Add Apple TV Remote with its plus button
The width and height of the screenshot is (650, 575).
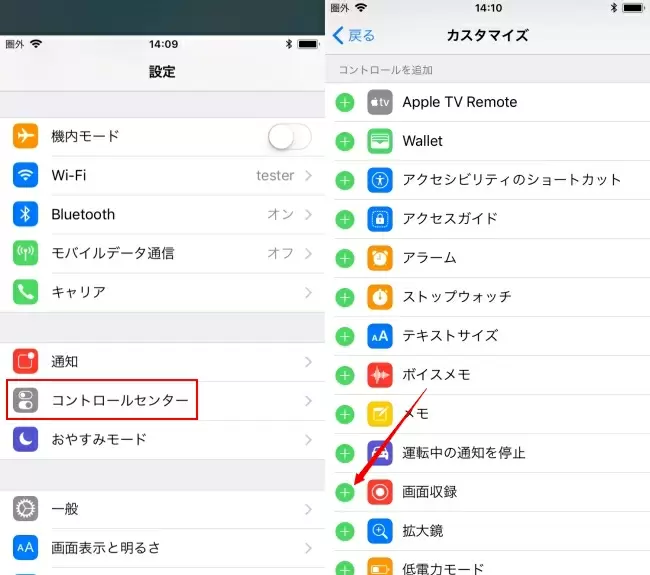pos(345,102)
